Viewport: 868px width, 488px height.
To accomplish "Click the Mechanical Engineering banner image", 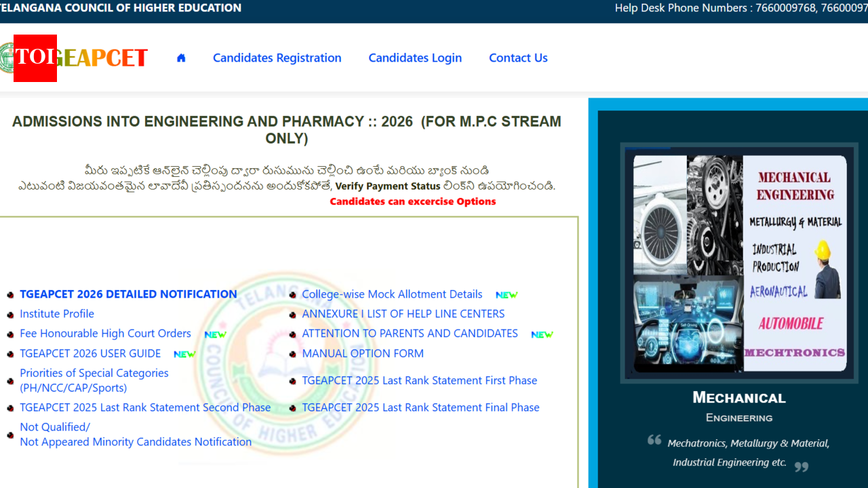I will click(x=739, y=263).
